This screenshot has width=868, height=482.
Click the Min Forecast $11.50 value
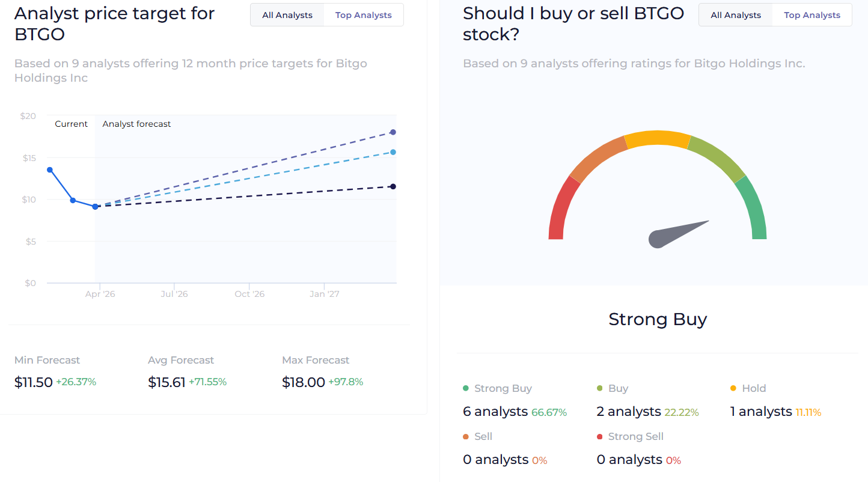coord(34,382)
